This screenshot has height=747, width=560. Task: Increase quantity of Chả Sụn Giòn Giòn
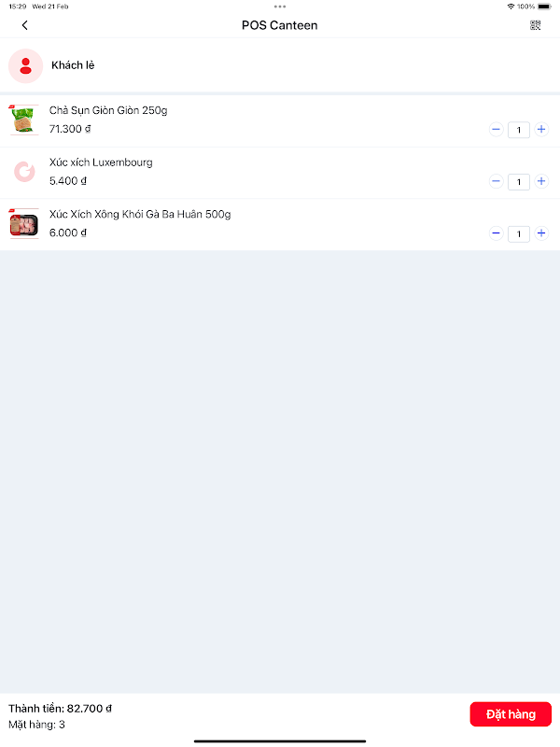[x=541, y=129]
